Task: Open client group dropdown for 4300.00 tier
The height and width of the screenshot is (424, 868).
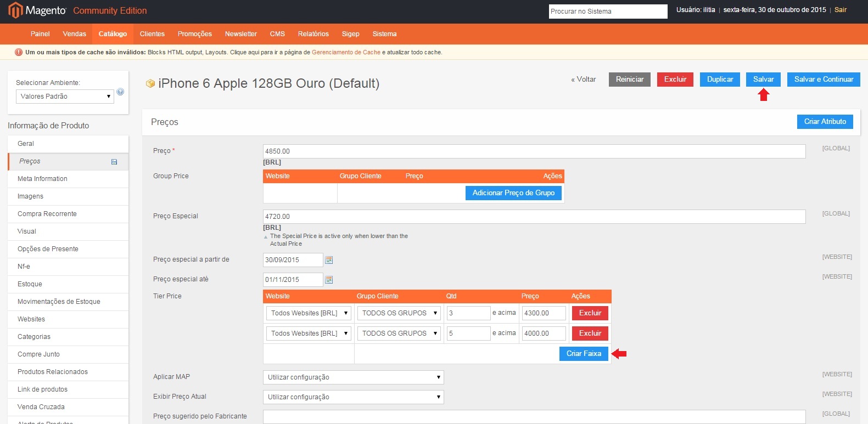Action: (x=399, y=313)
